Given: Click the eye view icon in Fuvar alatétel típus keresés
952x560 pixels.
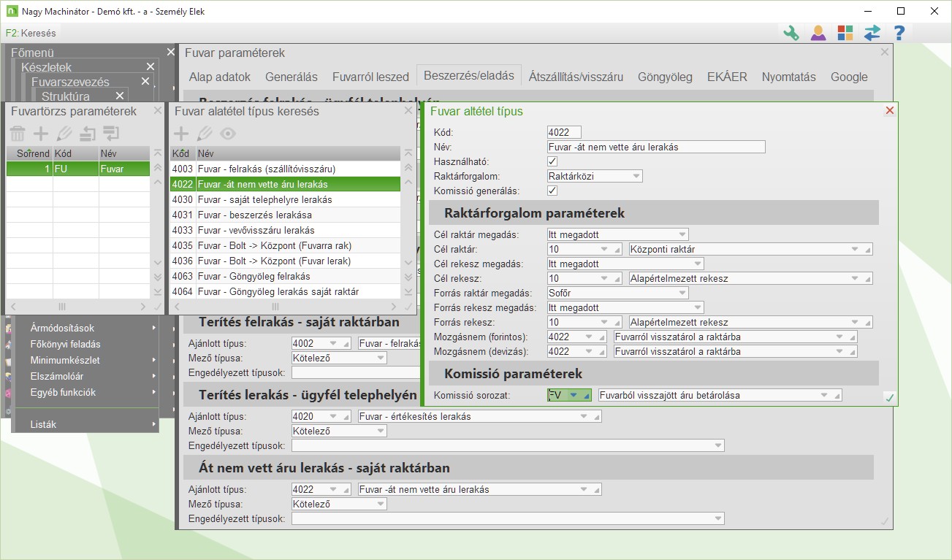Looking at the screenshot, I should 229,134.
